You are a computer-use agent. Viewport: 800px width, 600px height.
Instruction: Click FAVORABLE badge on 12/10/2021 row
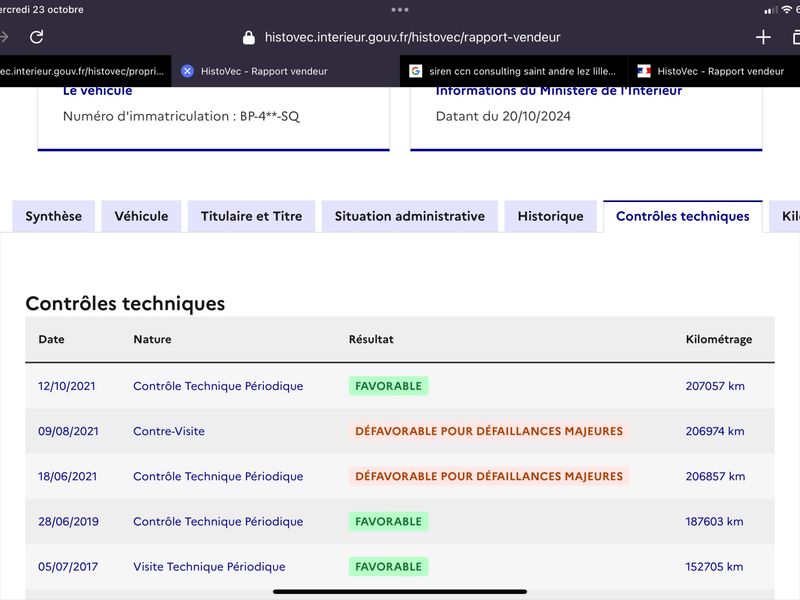[x=388, y=386]
